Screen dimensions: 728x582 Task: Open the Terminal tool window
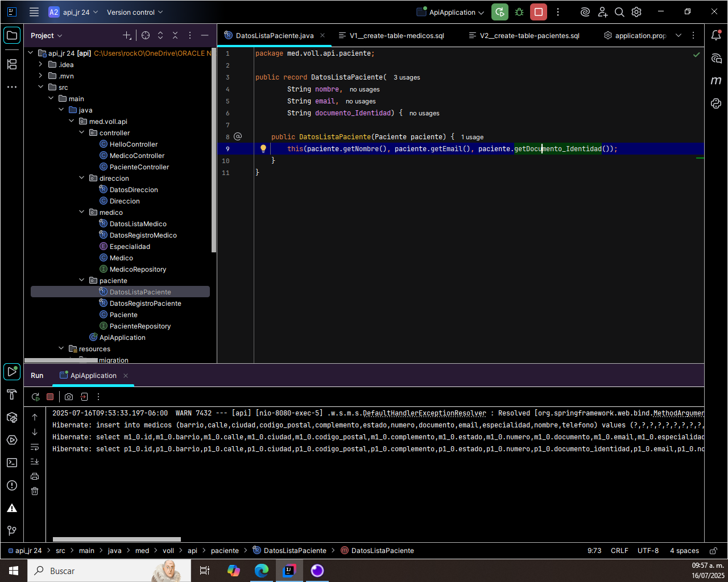12,463
